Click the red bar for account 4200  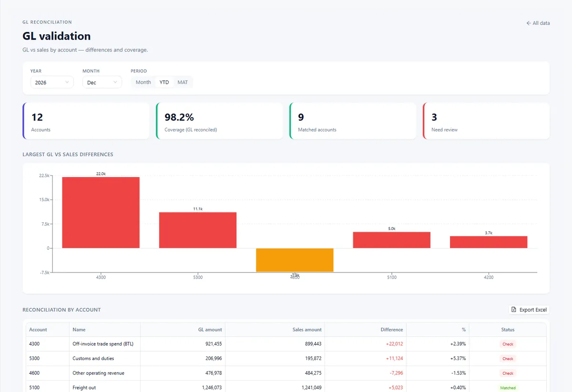pos(489,242)
